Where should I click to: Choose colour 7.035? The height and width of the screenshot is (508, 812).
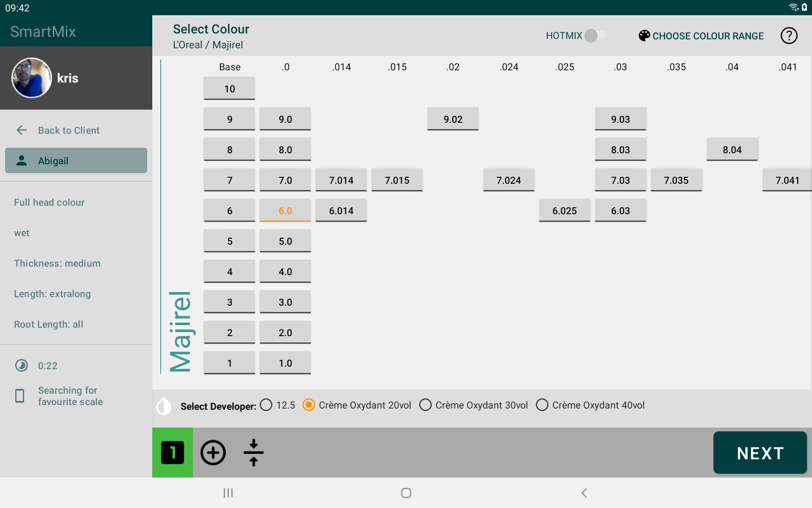click(x=676, y=180)
